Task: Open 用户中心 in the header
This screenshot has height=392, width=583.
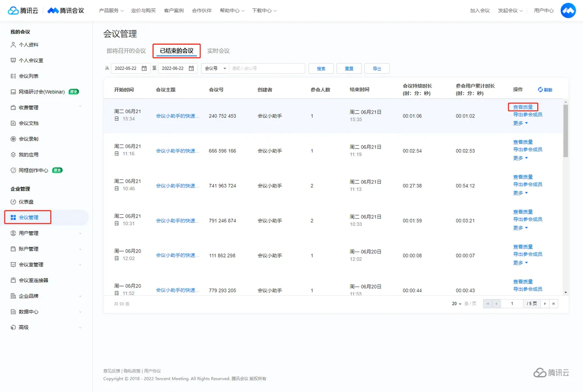Action: tap(544, 10)
